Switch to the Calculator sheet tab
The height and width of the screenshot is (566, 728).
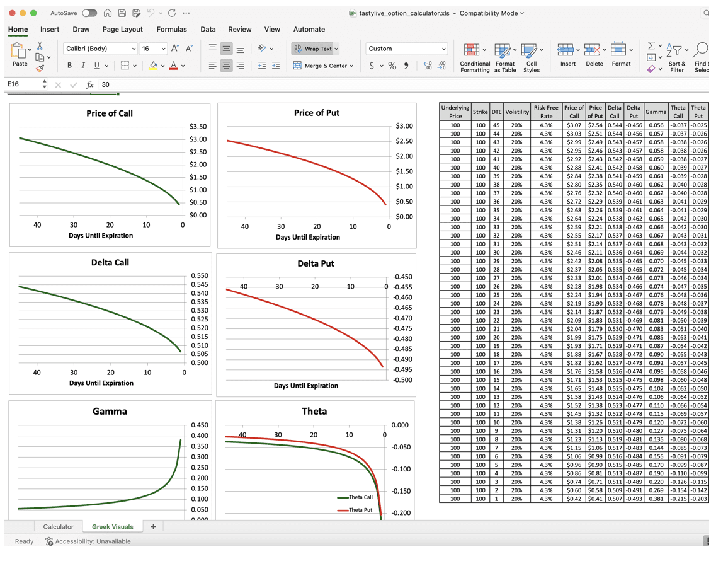(x=58, y=526)
